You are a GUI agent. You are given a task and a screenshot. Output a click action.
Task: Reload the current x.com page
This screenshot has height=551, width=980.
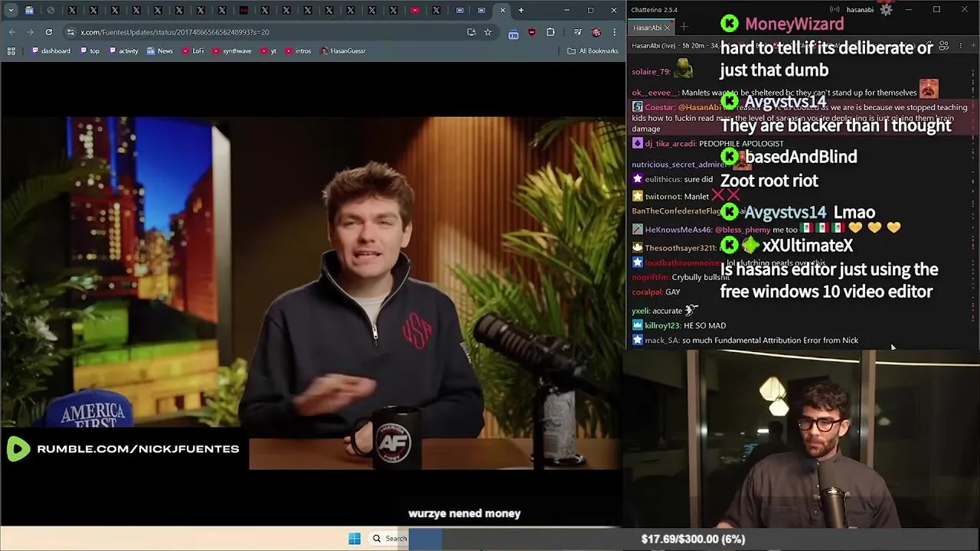pyautogui.click(x=49, y=32)
